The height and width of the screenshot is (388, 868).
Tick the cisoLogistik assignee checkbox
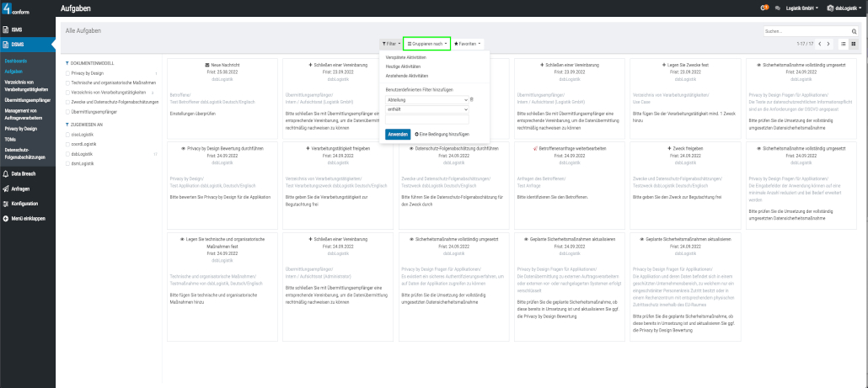tap(67, 133)
